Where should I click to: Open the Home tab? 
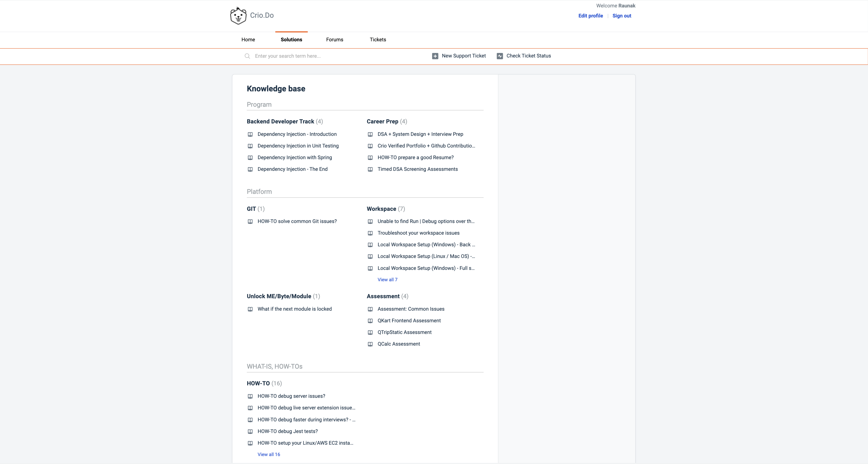pos(248,40)
